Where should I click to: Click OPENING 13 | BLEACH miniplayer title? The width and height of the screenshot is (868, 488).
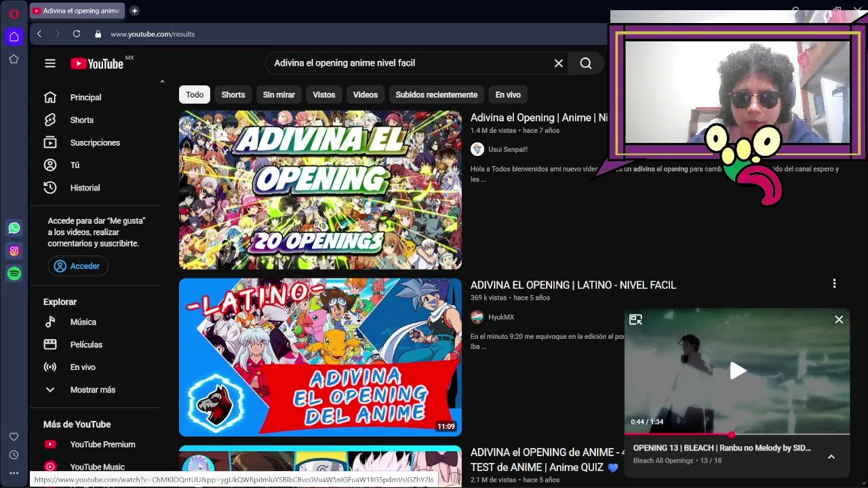[x=722, y=448]
